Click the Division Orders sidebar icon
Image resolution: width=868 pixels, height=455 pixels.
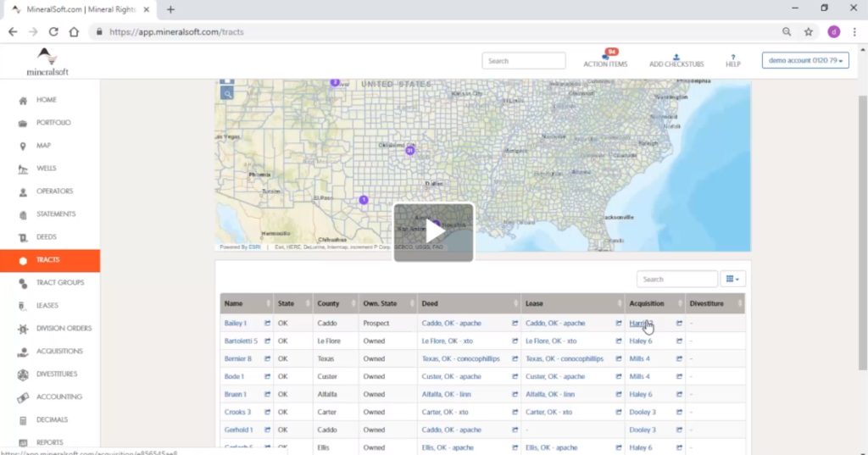[23, 329]
